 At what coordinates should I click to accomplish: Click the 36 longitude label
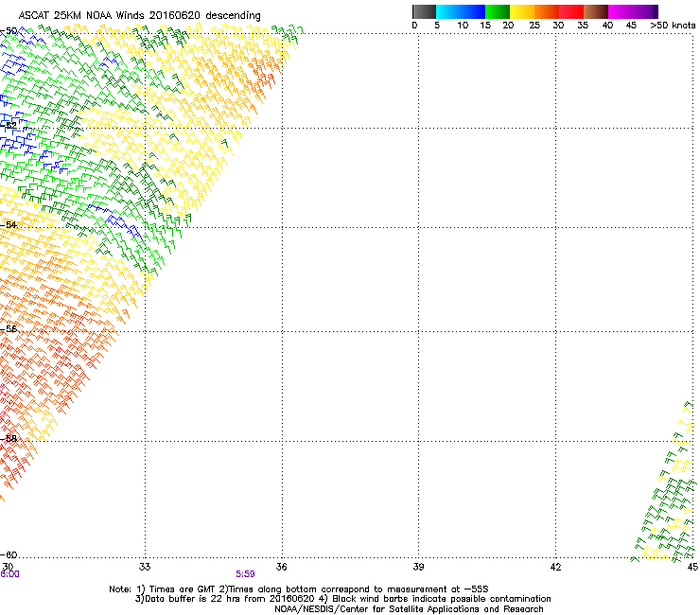281,567
